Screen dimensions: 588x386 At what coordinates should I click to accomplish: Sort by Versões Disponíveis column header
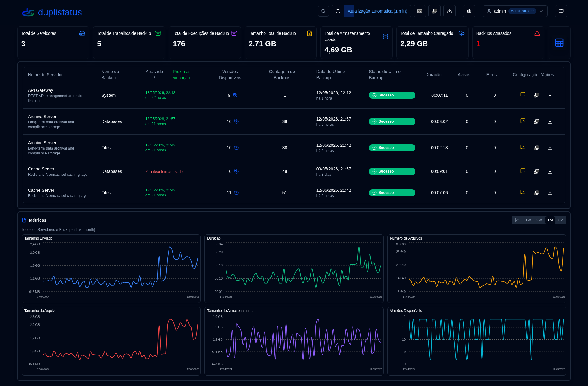coord(230,75)
